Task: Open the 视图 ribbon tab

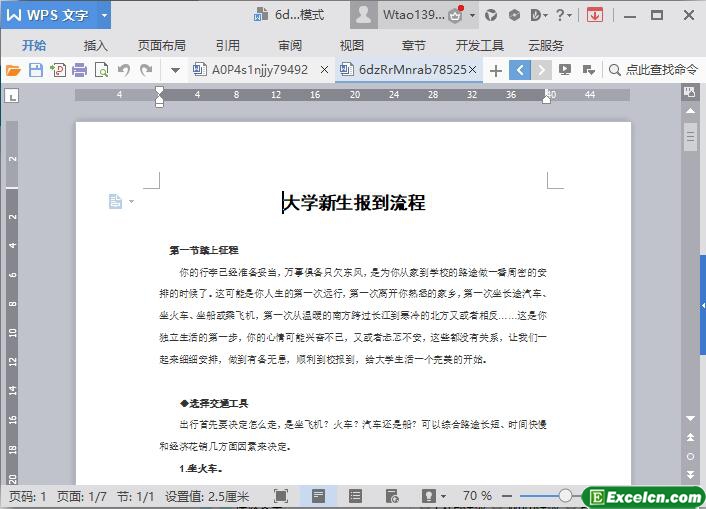Action: (352, 45)
